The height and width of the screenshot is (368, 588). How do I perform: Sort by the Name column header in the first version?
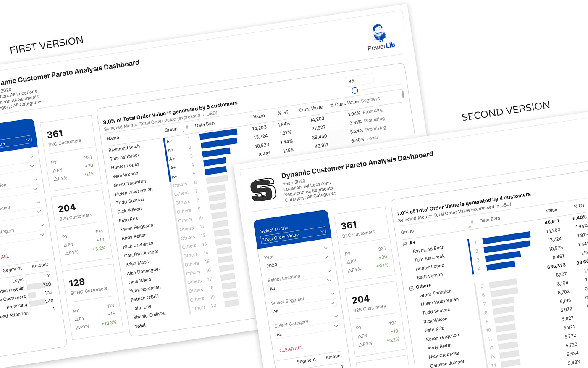coord(113,138)
